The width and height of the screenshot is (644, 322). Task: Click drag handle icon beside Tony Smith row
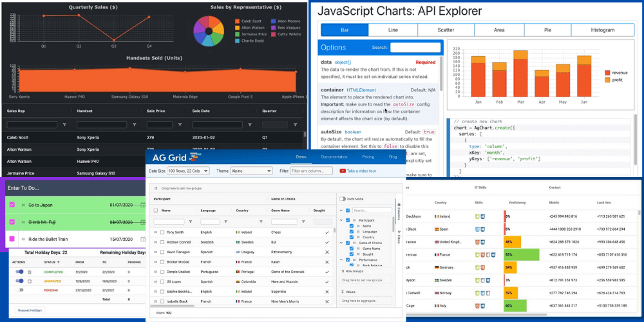coord(155,232)
